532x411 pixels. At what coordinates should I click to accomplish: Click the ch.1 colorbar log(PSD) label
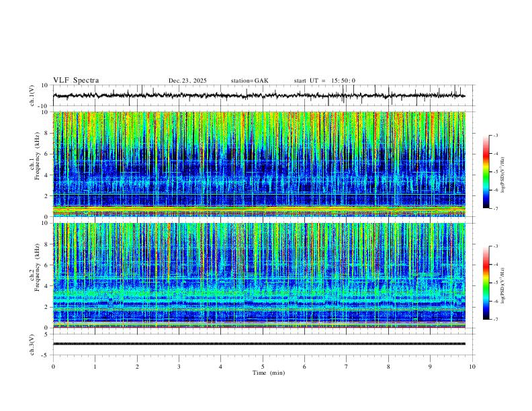[502, 175]
